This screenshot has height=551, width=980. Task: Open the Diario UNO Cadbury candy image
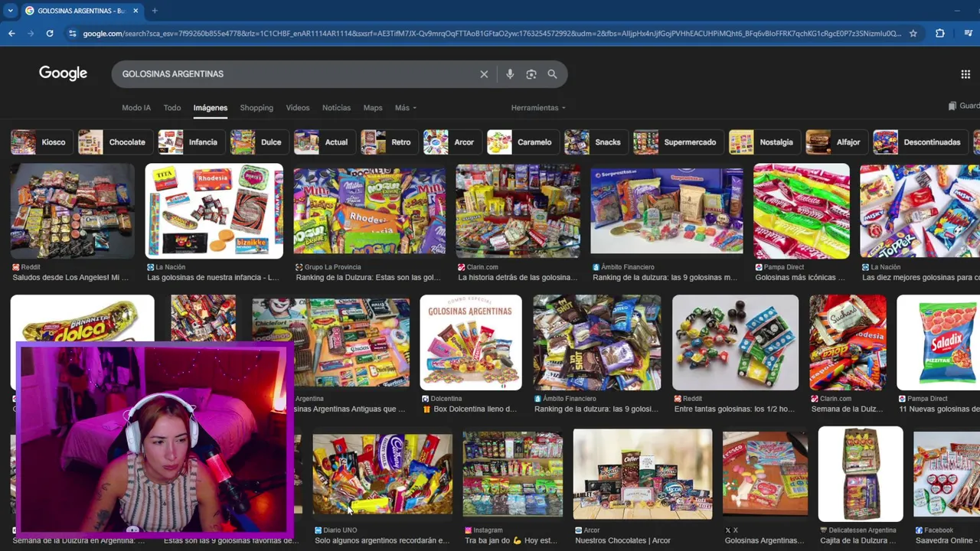(x=383, y=474)
